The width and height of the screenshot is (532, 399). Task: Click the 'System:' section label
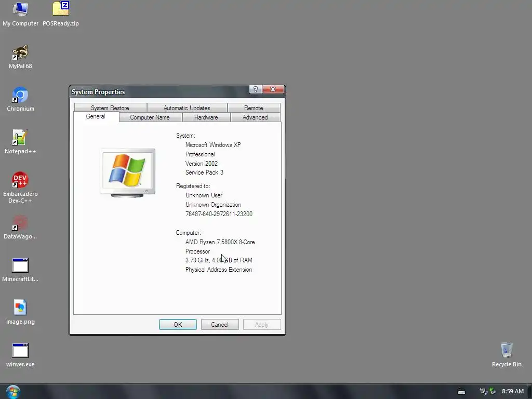coord(185,136)
